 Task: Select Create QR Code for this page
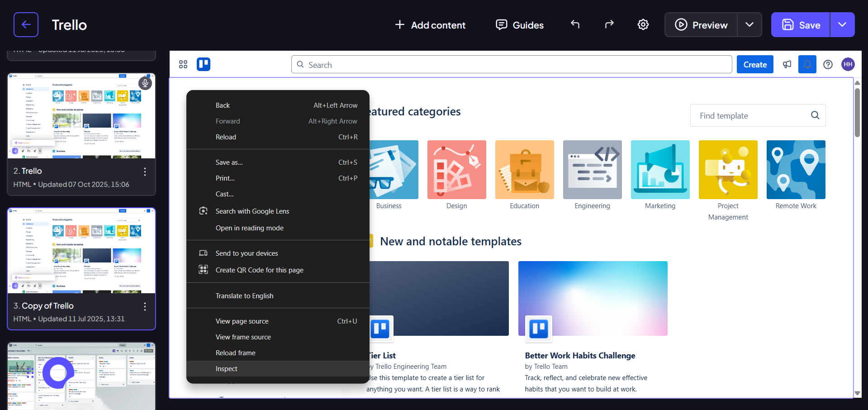point(278,270)
